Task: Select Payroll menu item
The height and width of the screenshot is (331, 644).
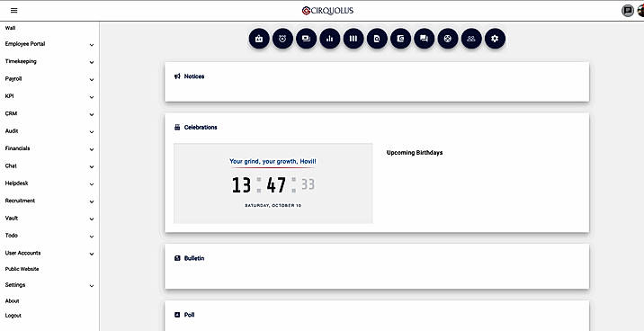Action: [13, 79]
